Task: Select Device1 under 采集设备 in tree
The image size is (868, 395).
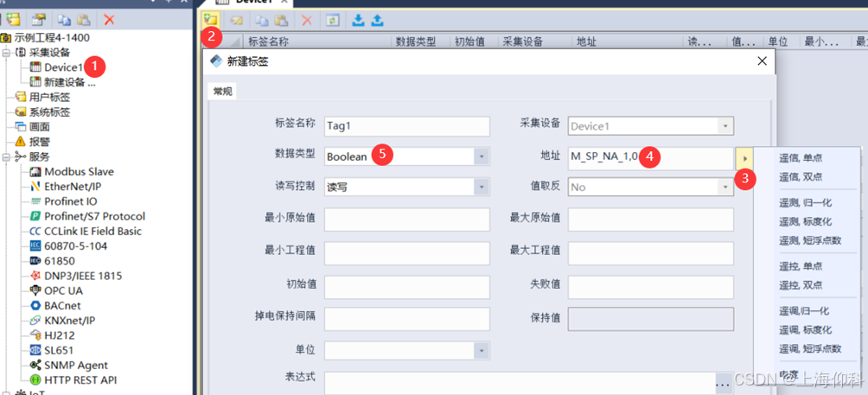Action: (64, 67)
